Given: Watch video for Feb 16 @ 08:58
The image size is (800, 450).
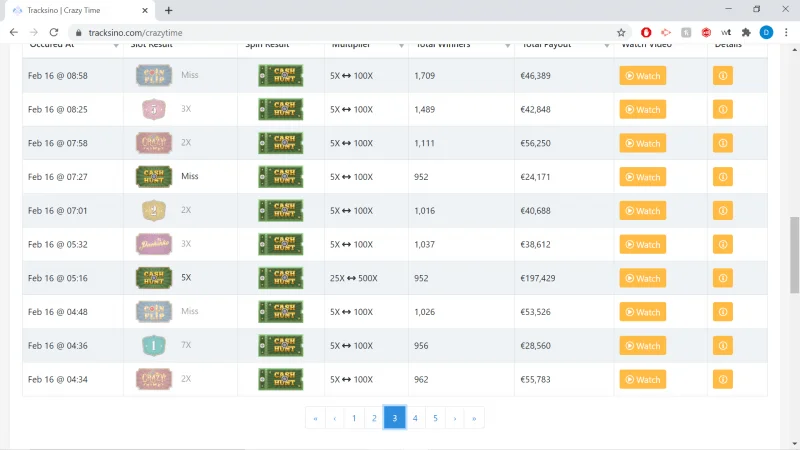Looking at the screenshot, I should [x=642, y=76].
